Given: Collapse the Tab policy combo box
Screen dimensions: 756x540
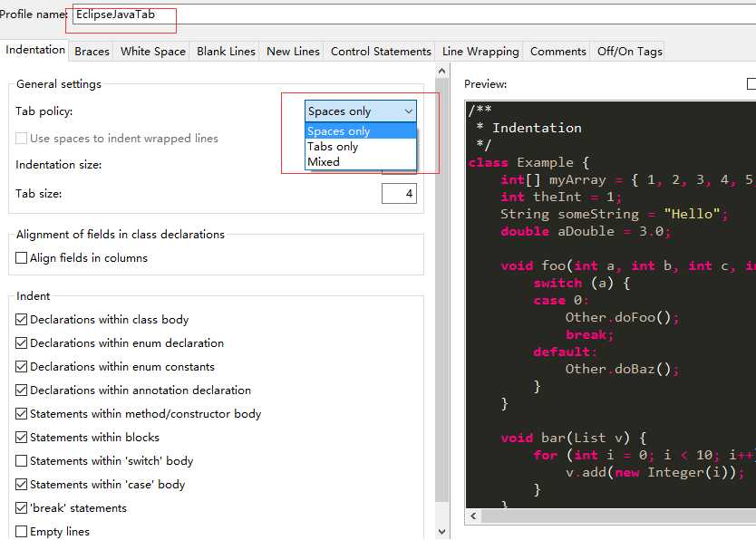Looking at the screenshot, I should click(361, 111).
